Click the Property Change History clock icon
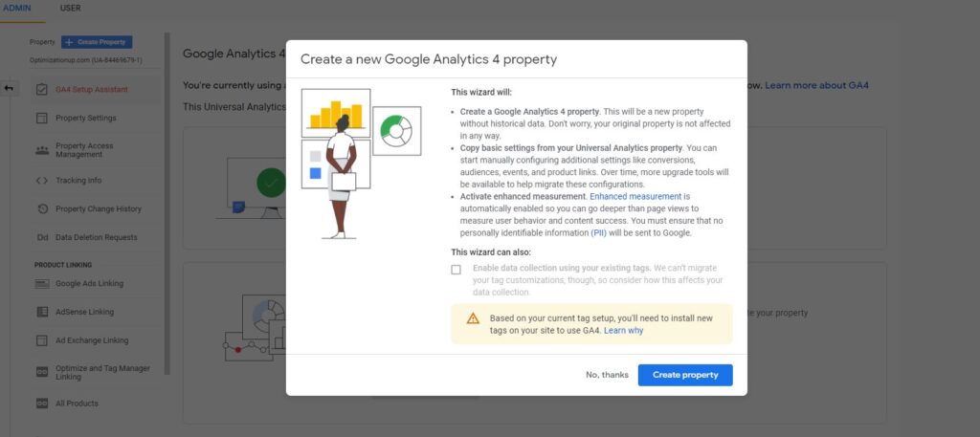Screen dimensions: 980x437 coord(42,209)
